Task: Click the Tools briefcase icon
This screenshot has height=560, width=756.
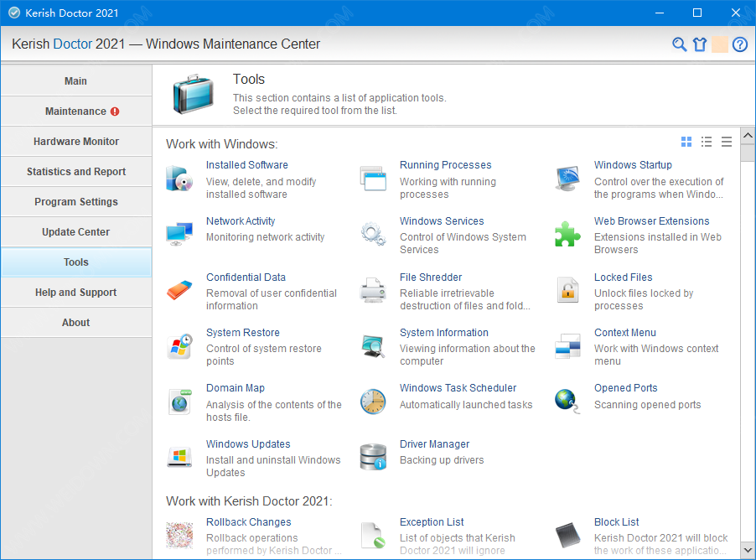Action: (193, 94)
